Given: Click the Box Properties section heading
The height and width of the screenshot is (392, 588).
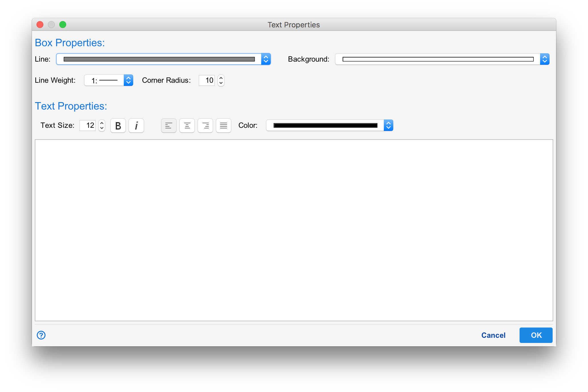Looking at the screenshot, I should (x=70, y=43).
